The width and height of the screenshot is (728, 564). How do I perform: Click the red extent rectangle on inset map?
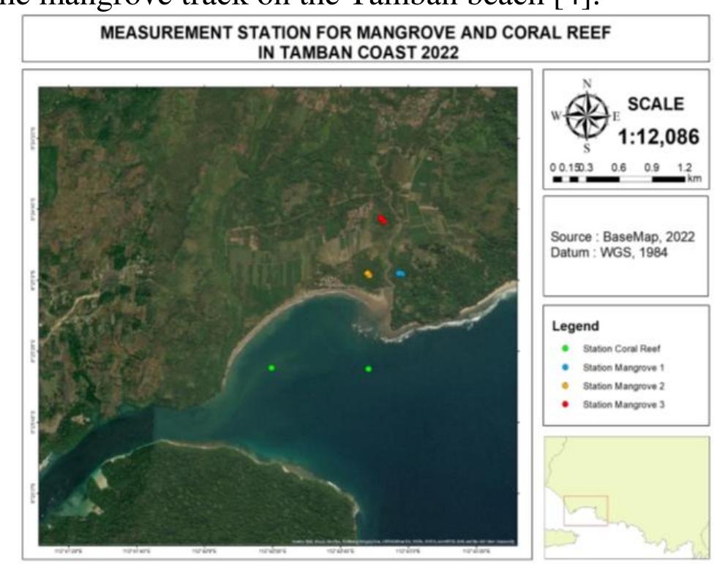(586, 511)
